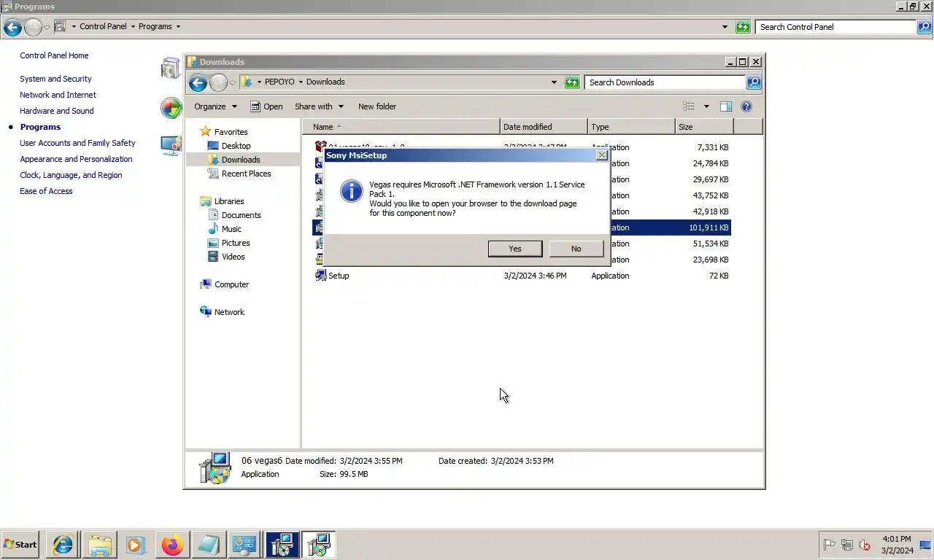Open the Organize menu
Image resolution: width=934 pixels, height=560 pixels.
click(215, 106)
